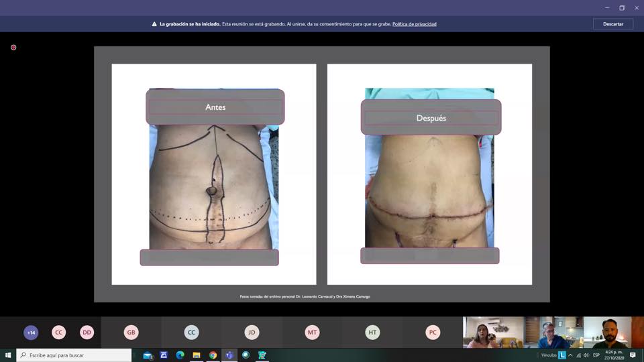Select the gray-blue CC participant avatar
The image size is (644, 362).
(191, 333)
